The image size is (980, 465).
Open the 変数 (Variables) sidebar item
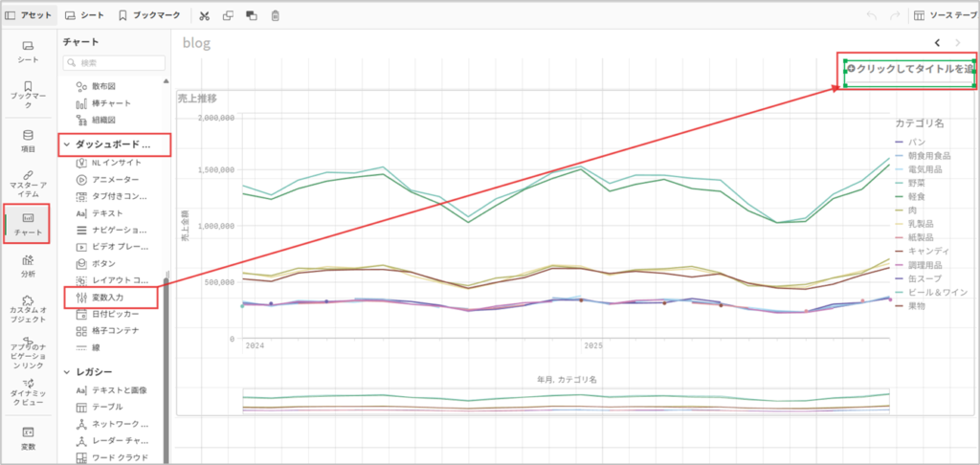[28, 438]
